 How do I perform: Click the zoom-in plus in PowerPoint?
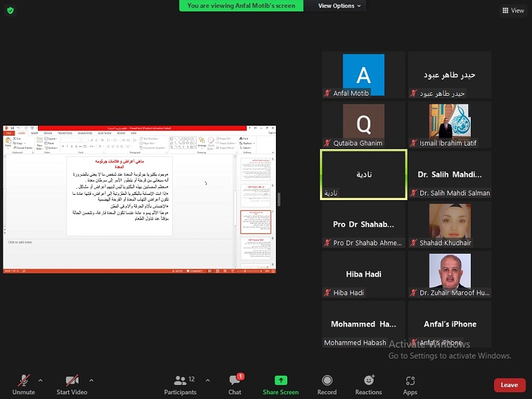[261, 271]
